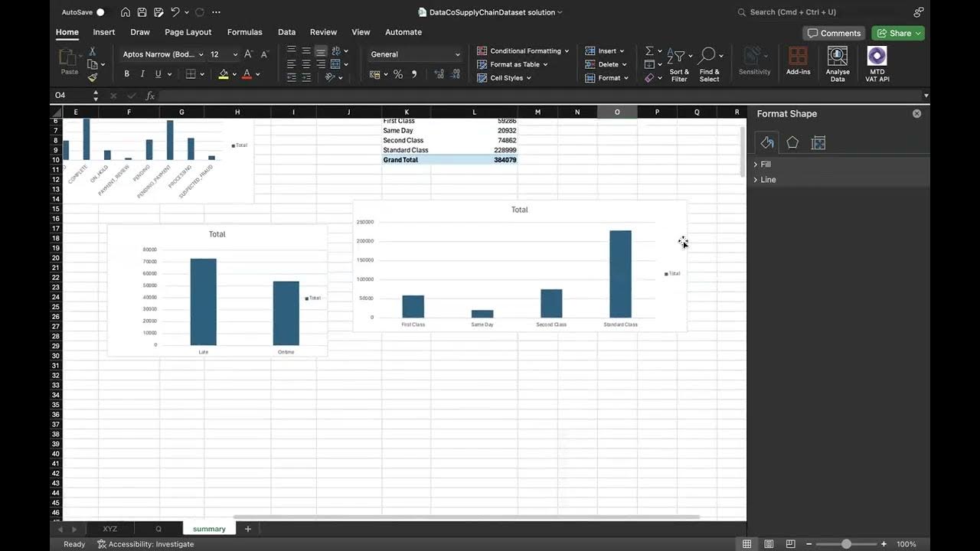Click the red font color button
Image resolution: width=980 pixels, height=551 pixels.
coord(247,74)
